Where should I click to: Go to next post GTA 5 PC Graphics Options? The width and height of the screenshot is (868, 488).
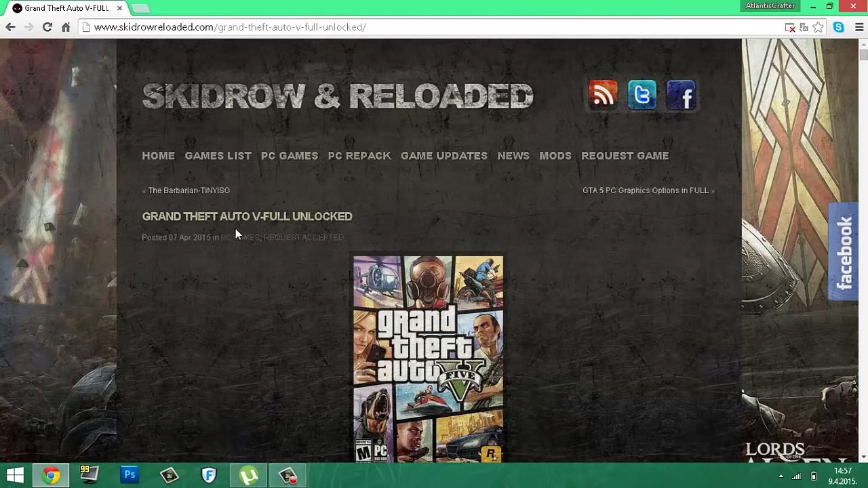click(646, 190)
